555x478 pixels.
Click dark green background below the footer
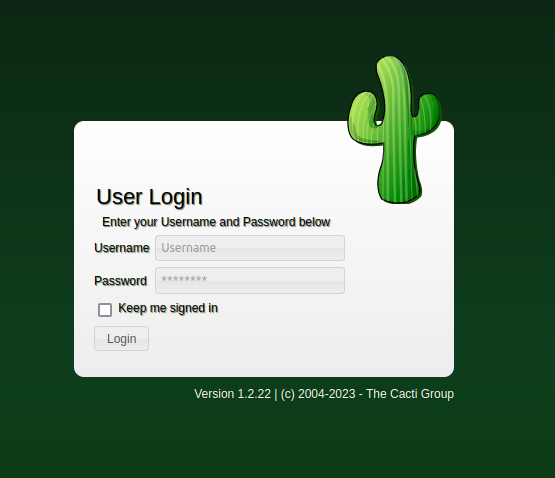[278, 443]
